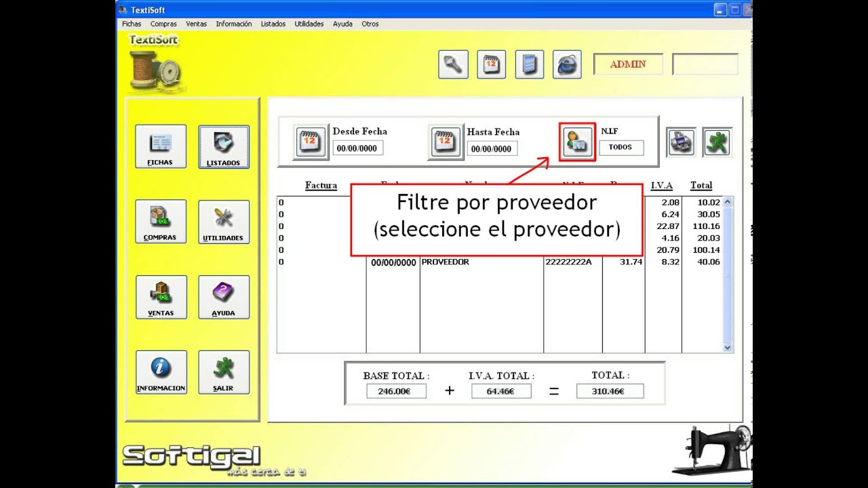Pick a Desde Fecha calendar date
This screenshot has width=868, height=488.
click(x=310, y=142)
